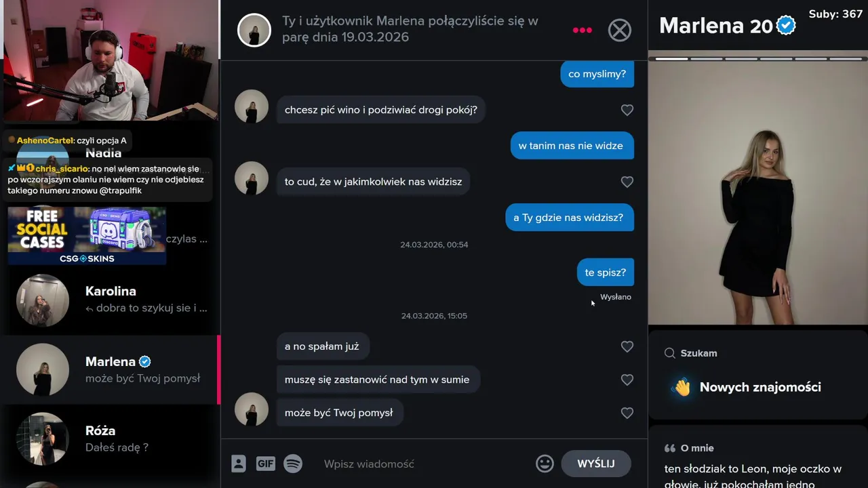The width and height of the screenshot is (868, 488).
Task: Click Marlena's profile photo on the right
Action: pos(758,193)
